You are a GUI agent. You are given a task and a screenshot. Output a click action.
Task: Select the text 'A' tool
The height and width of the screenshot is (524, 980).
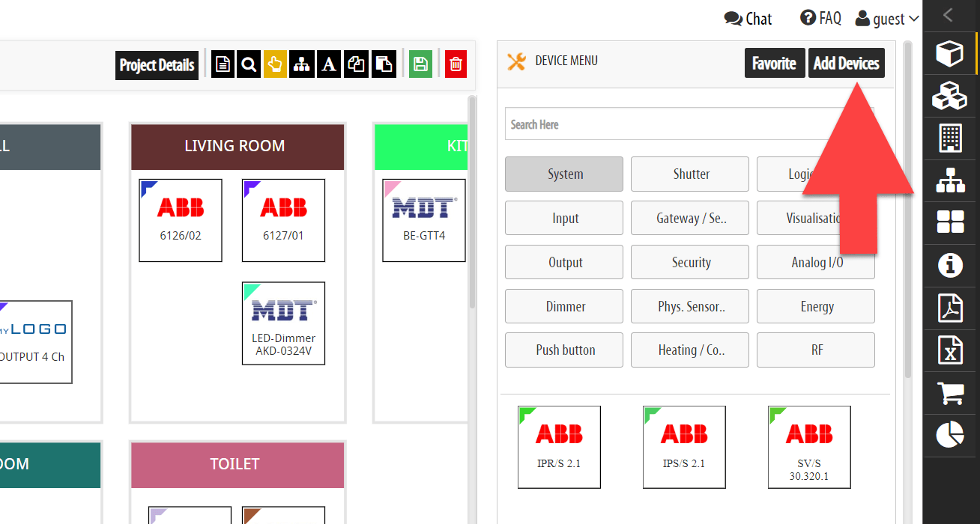(x=328, y=64)
